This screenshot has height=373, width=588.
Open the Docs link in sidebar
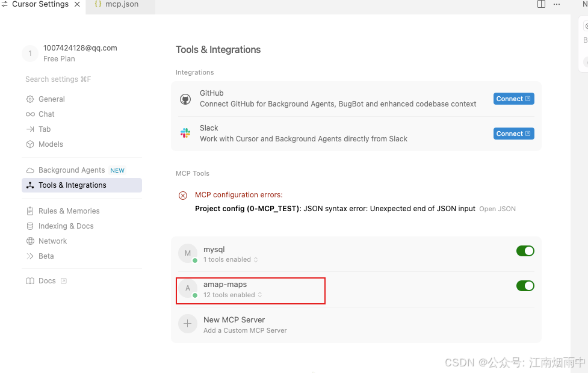[47, 281]
